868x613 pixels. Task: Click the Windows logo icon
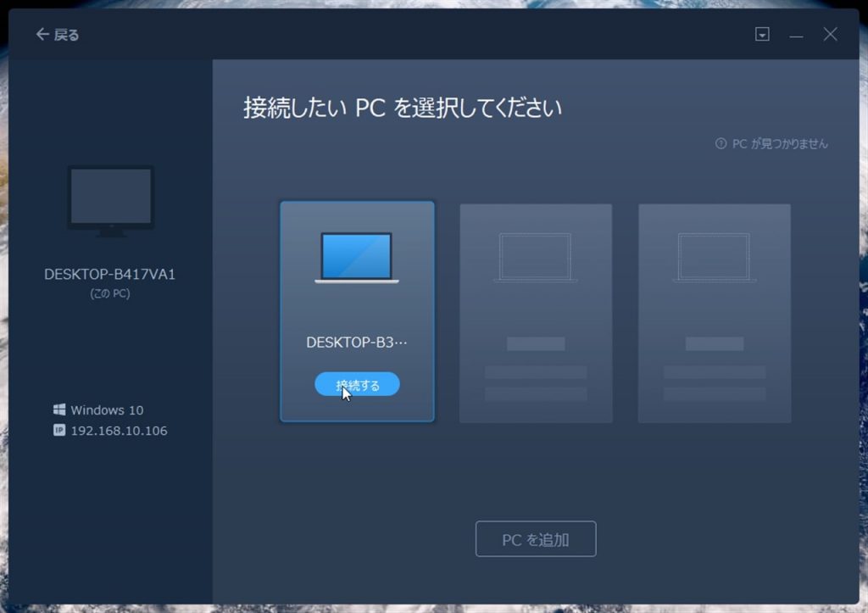tap(59, 410)
